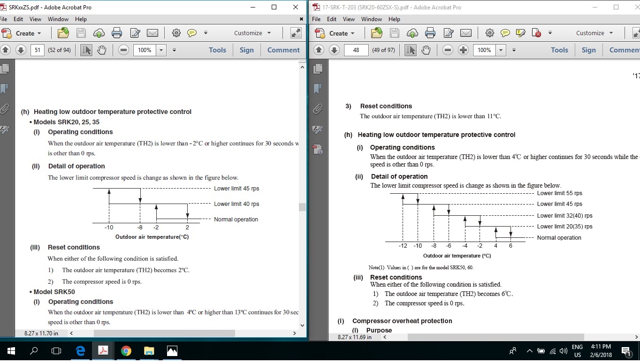Open attachments panel in SRKxxZS.pdf window
Viewport: 640px width, 364px height.
pyautogui.click(x=5, y=109)
